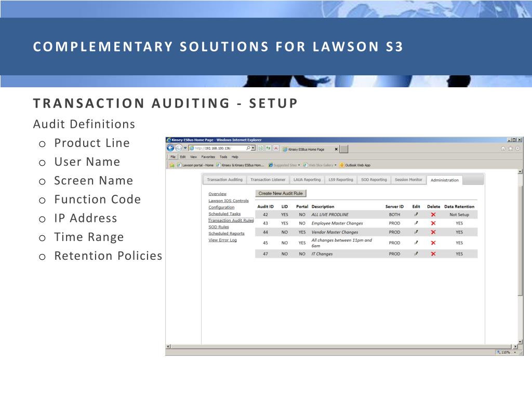The image size is (532, 399).
Task: Open the Overview link
Action: pos(218,194)
